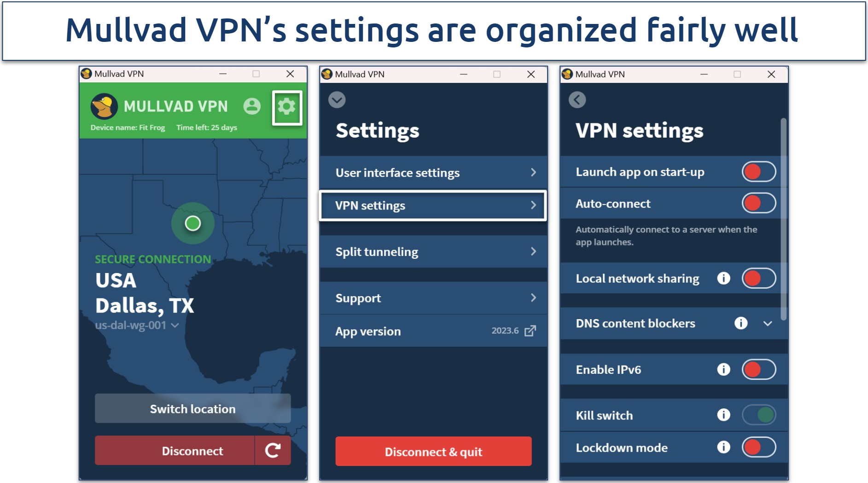Screen dimensions: 868x483
Task: Select Split tunneling in Settings
Action: 432,251
